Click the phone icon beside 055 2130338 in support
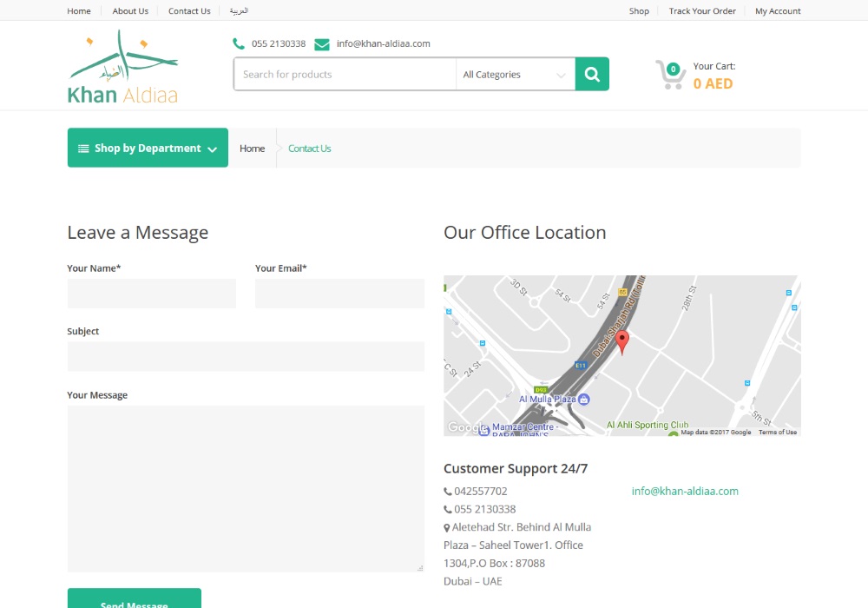Image resolution: width=868 pixels, height=608 pixels. pyautogui.click(x=447, y=510)
